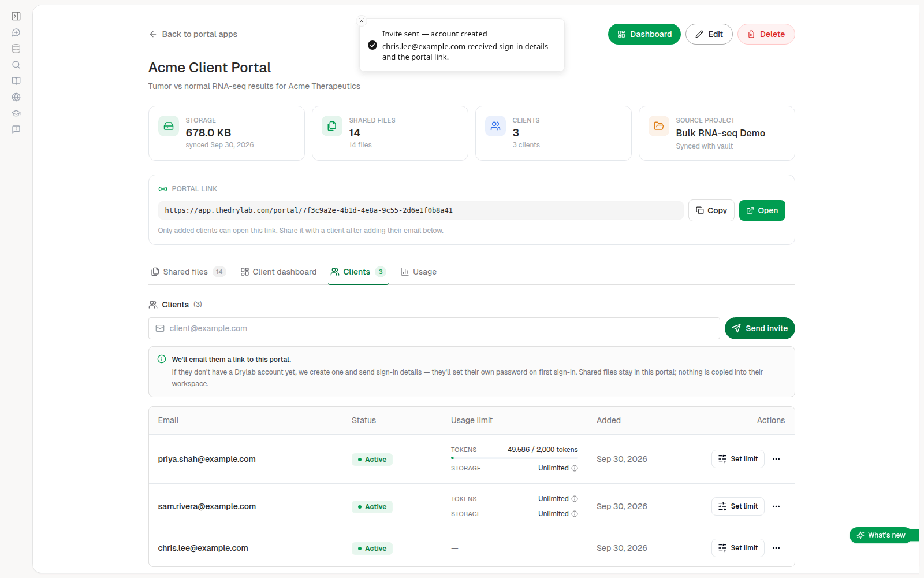Open the What's new panel

tap(881, 535)
